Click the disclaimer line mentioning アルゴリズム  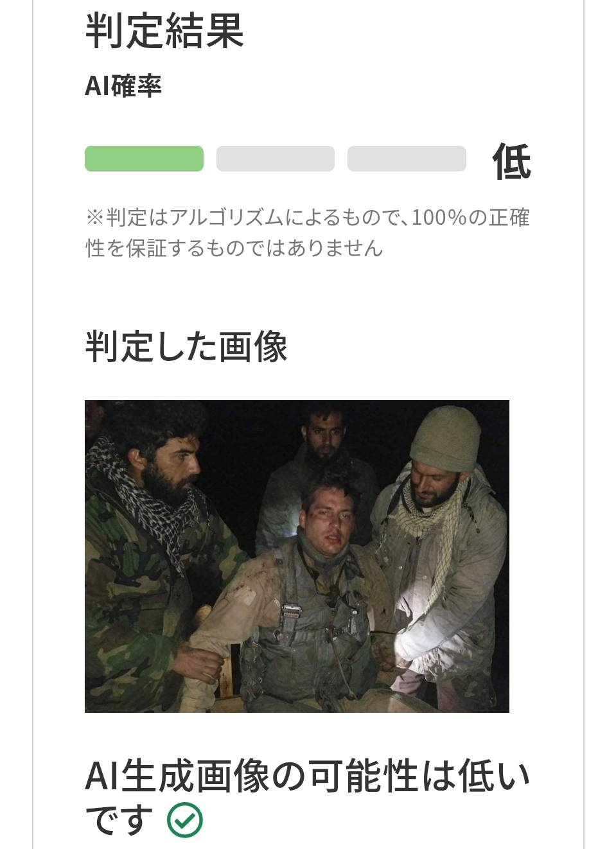pyautogui.click(x=308, y=218)
